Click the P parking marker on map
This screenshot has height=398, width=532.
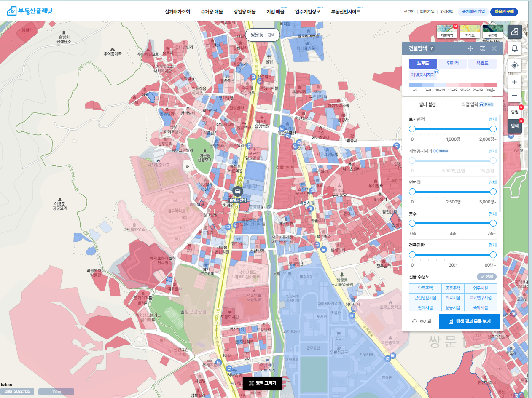[187, 167]
